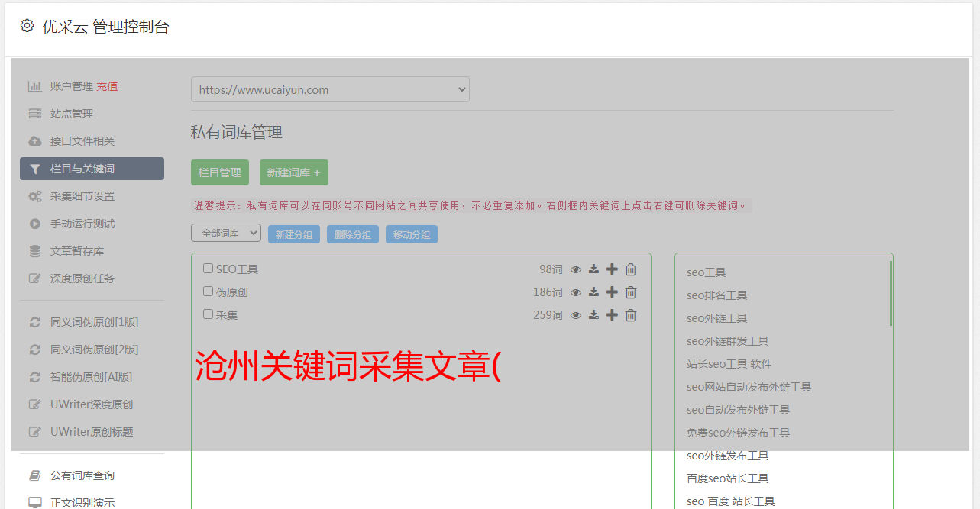Delete the 采集 word library
Image resolution: width=980 pixels, height=509 pixels.
pyautogui.click(x=631, y=315)
